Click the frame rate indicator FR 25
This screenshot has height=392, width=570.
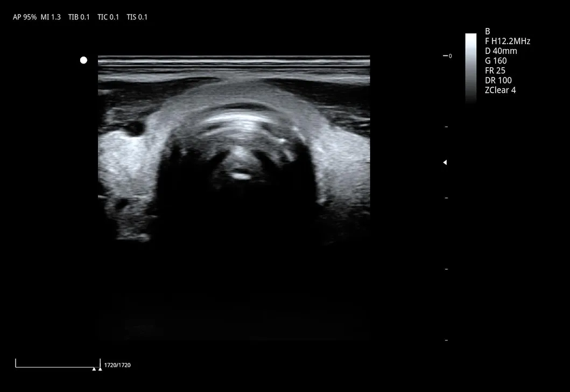pos(496,70)
